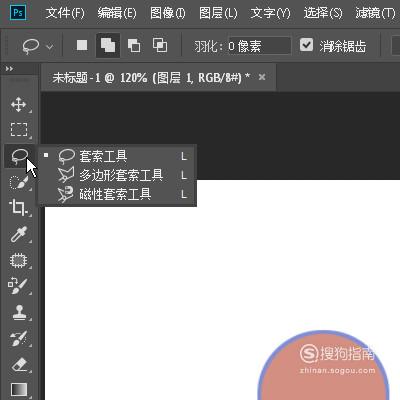Toggle the 消除锯齿 anti-alias checkbox
This screenshot has height=400, width=400.
point(306,45)
